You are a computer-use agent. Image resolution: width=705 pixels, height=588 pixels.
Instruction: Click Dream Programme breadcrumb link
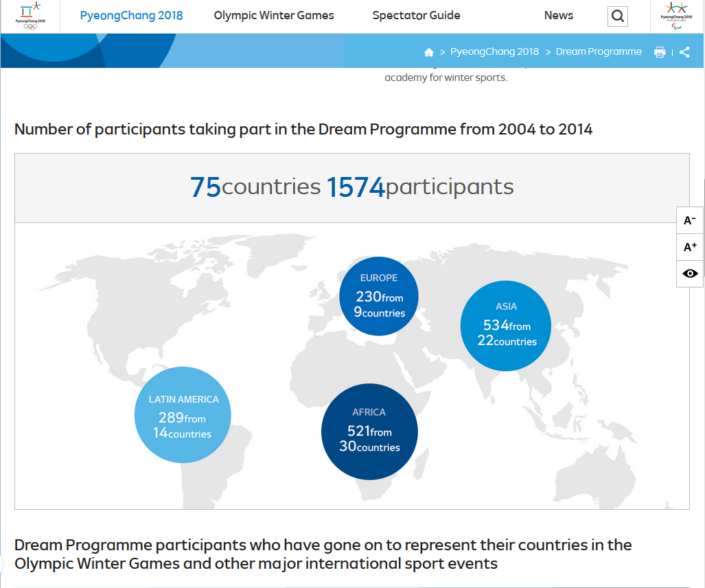tap(599, 51)
